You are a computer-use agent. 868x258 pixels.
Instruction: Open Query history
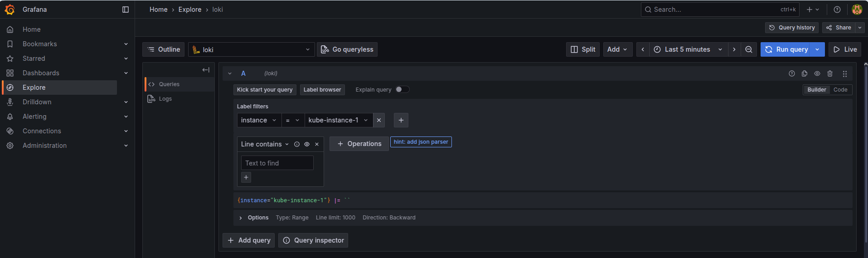coord(792,28)
